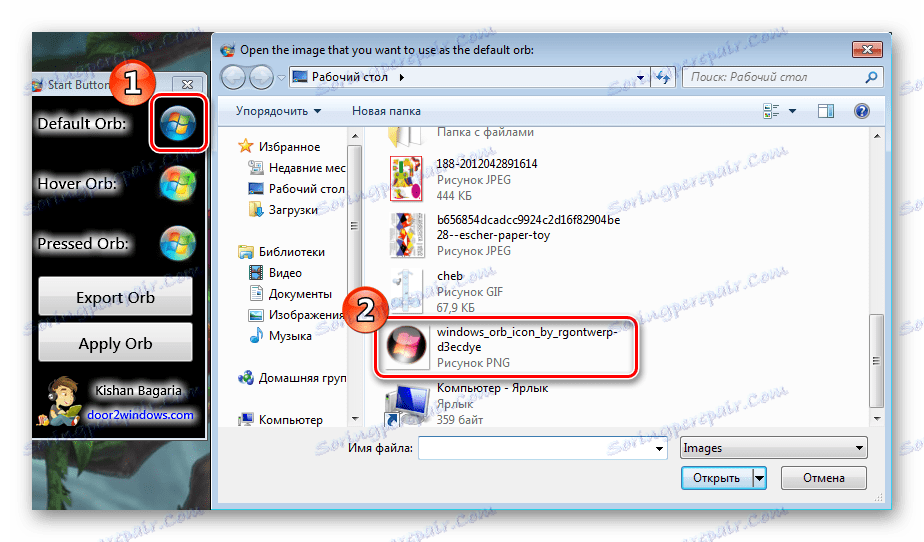This screenshot has width=924, height=542.
Task: Open the Имя файла dropdown arrow
Action: coord(659,449)
